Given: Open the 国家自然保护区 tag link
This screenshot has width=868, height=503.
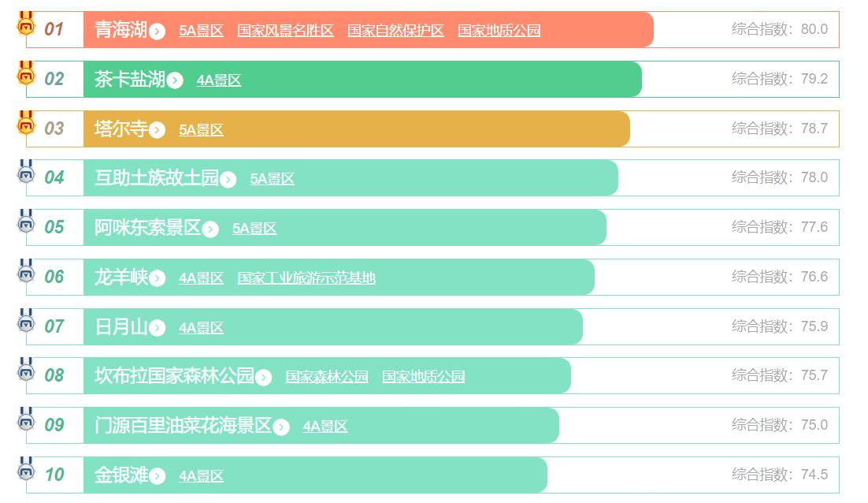Looking at the screenshot, I should tap(395, 31).
